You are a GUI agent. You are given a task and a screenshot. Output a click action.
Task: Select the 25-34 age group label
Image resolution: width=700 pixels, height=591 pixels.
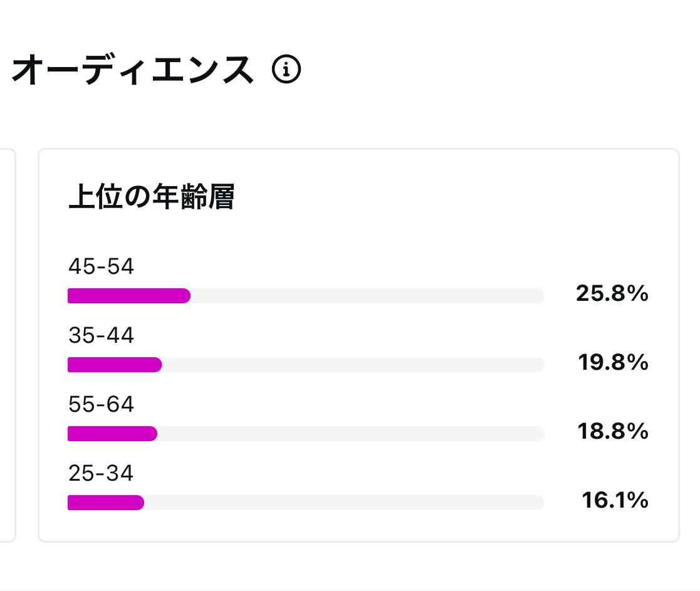(x=101, y=474)
